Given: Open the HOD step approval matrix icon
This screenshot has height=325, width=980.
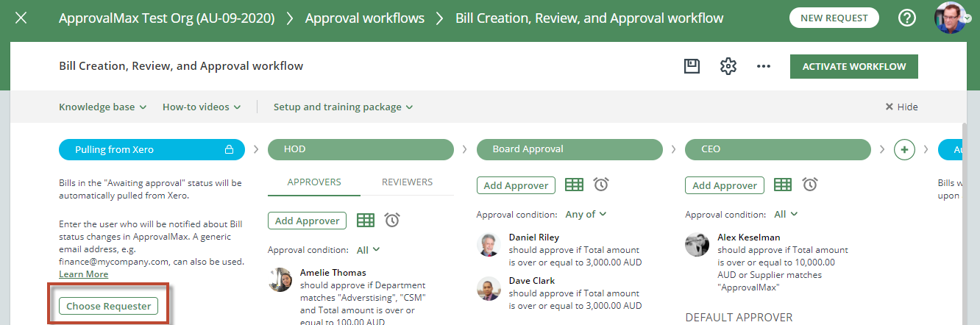Looking at the screenshot, I should [x=366, y=220].
